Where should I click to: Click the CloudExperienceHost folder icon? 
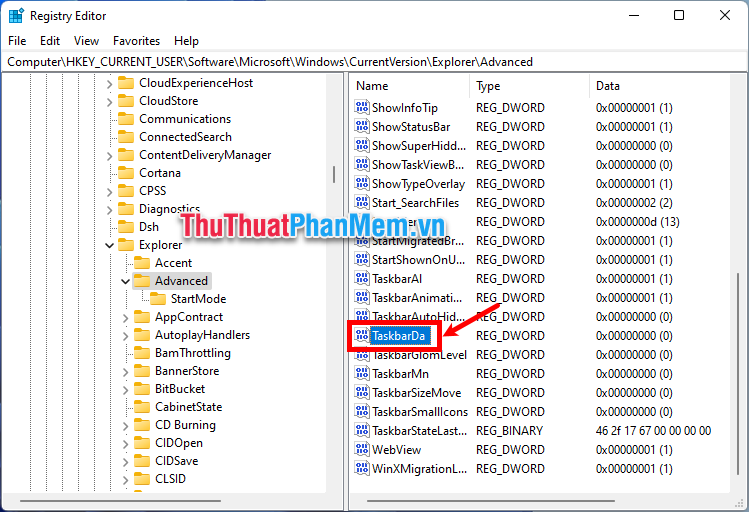point(126,83)
